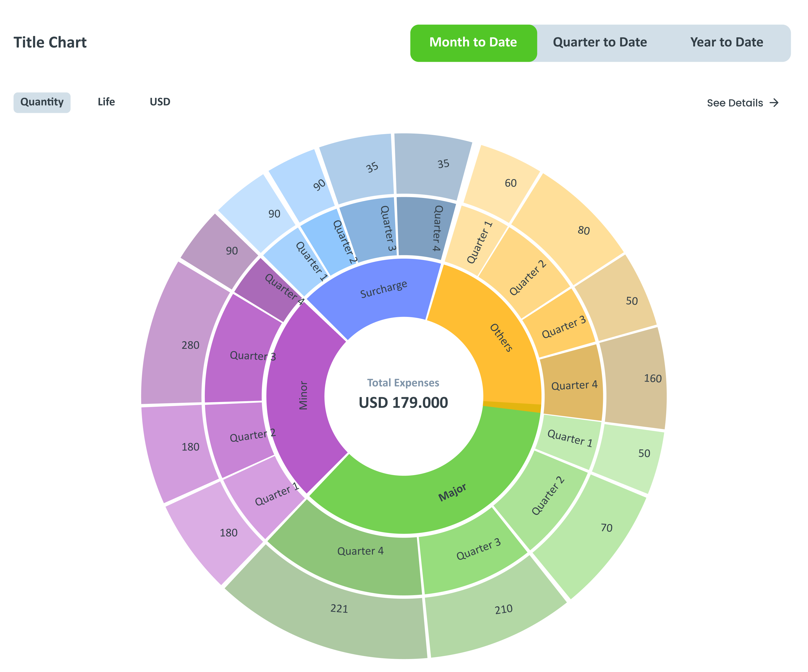Open the See Details link
This screenshot has height=672, width=808.
click(735, 103)
